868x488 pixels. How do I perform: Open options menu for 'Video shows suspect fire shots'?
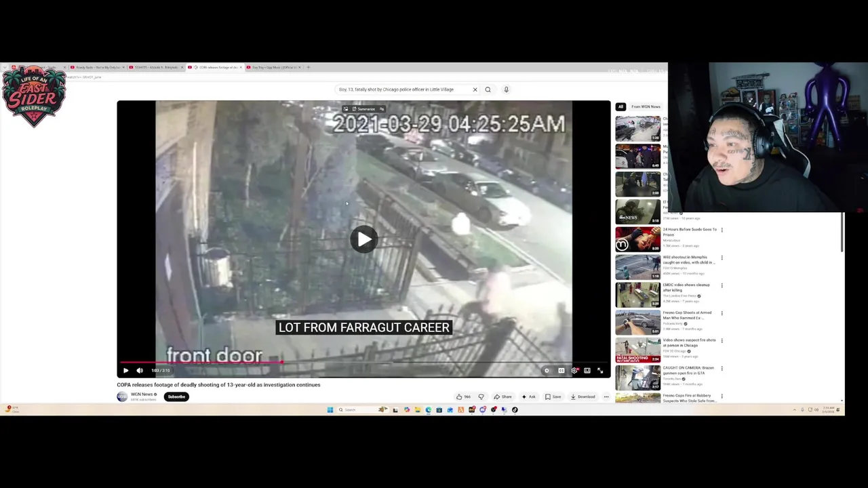[x=722, y=340]
